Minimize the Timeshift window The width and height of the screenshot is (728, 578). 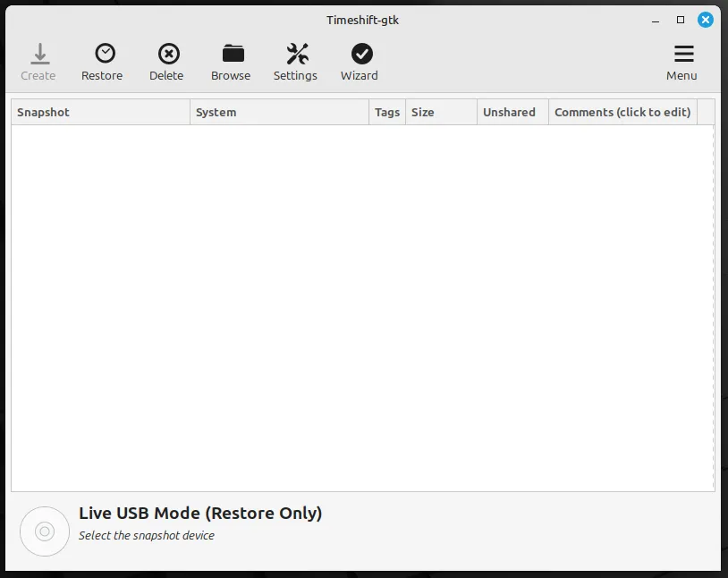point(656,19)
